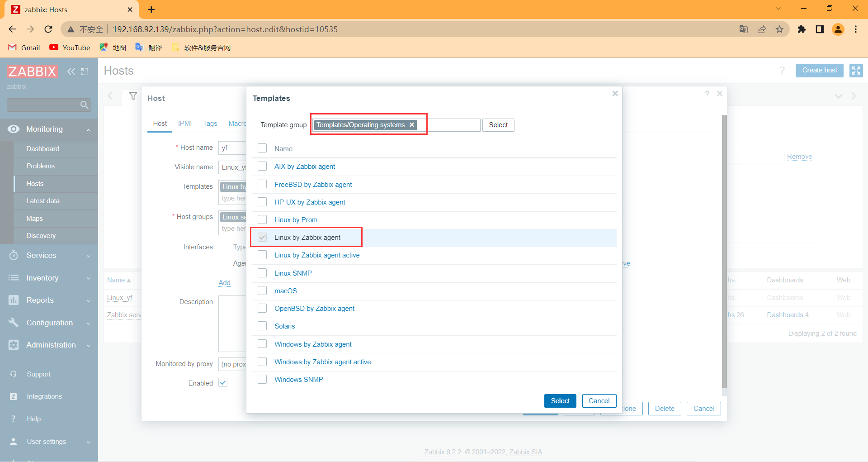Image resolution: width=868 pixels, height=462 pixels.
Task: Open the Monitored by proxy dropdown
Action: [x=233, y=364]
